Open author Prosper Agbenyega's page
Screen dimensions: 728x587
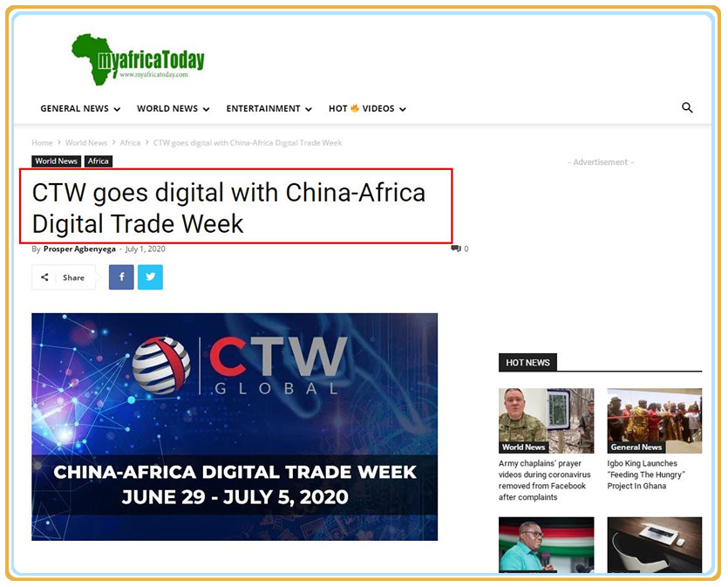tap(79, 249)
